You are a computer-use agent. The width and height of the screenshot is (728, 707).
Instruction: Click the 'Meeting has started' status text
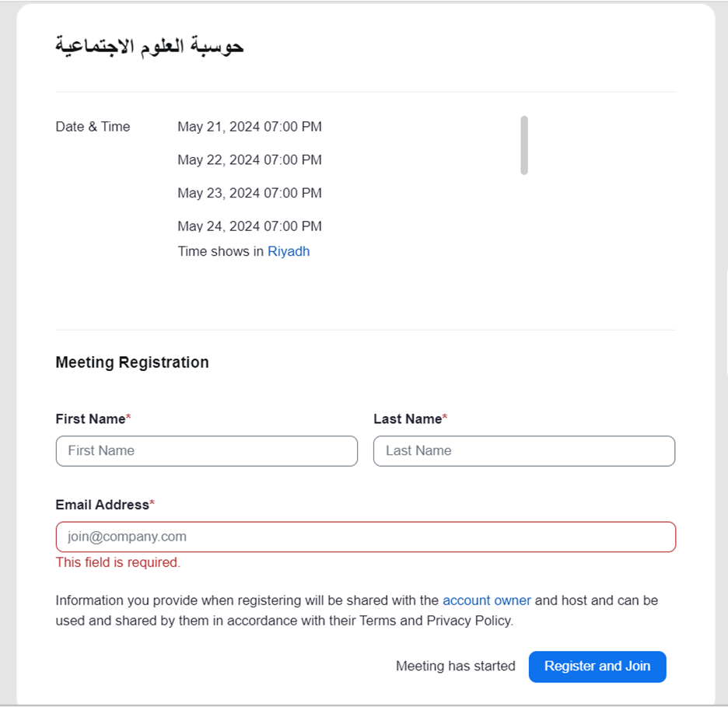pyautogui.click(x=456, y=667)
